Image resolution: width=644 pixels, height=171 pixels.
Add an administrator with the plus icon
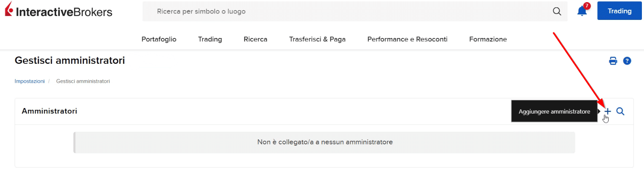tap(607, 111)
